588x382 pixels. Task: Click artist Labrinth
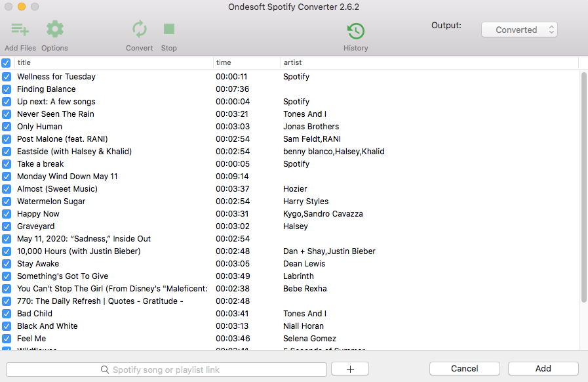(298, 276)
